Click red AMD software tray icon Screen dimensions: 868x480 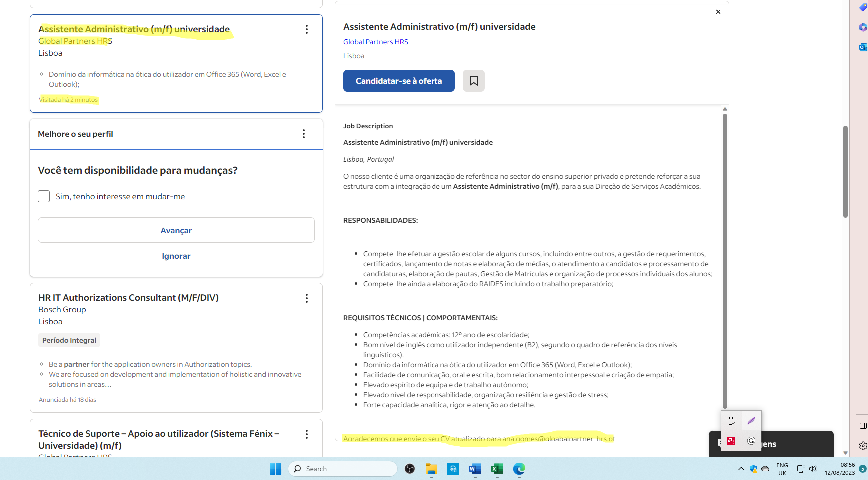point(731,441)
